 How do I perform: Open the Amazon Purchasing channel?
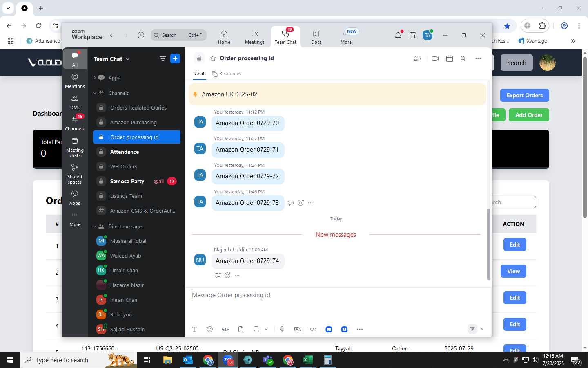click(x=137, y=122)
